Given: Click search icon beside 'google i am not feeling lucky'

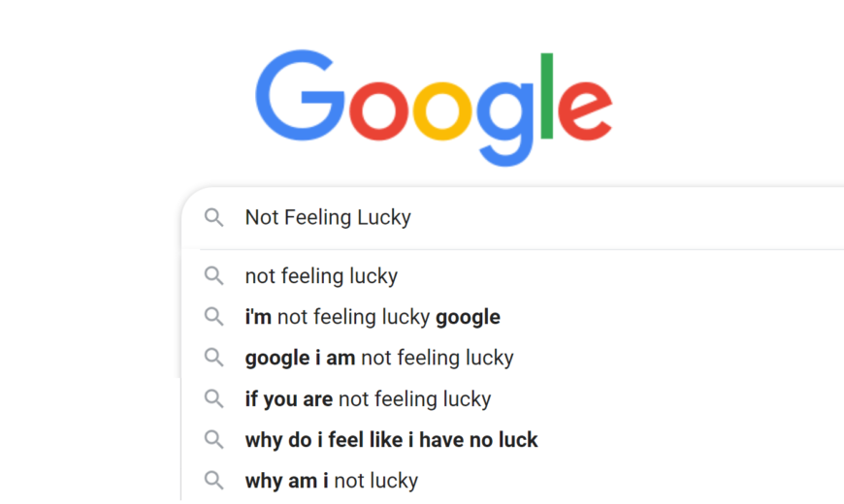Looking at the screenshot, I should (213, 358).
